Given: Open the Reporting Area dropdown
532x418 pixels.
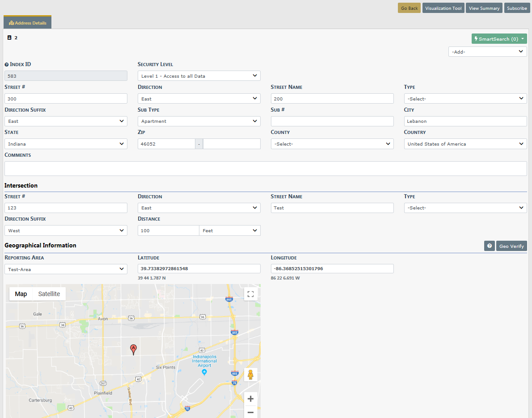Looking at the screenshot, I should click(66, 269).
